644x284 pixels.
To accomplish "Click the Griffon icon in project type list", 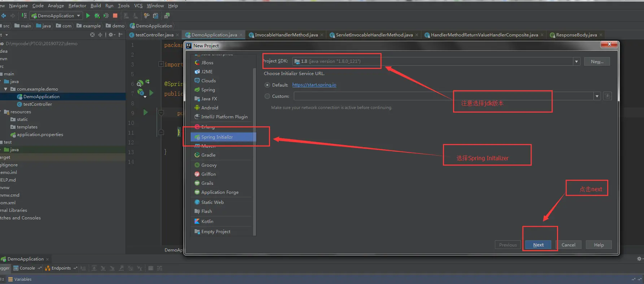I will 197,174.
